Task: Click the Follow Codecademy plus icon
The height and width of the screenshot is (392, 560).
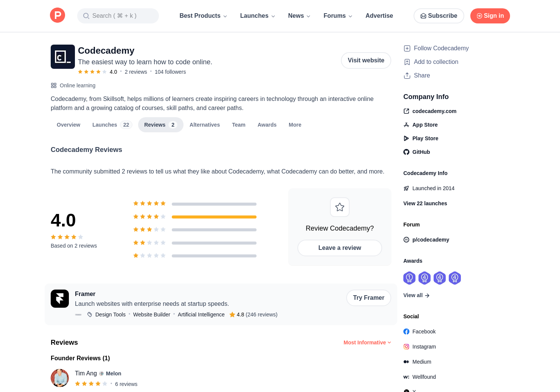Action: pyautogui.click(x=407, y=48)
